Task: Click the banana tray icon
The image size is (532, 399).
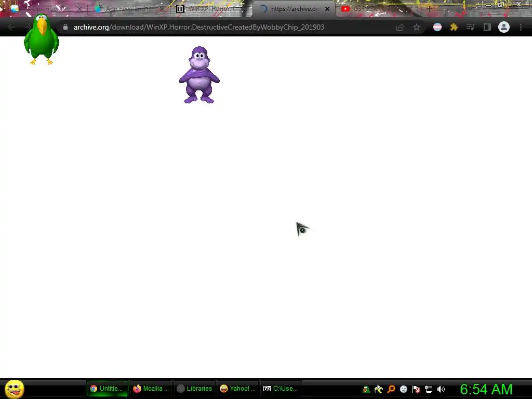Action: click(x=378, y=389)
